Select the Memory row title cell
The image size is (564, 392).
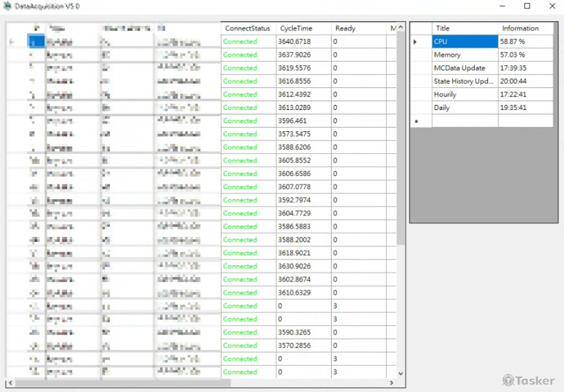(465, 55)
